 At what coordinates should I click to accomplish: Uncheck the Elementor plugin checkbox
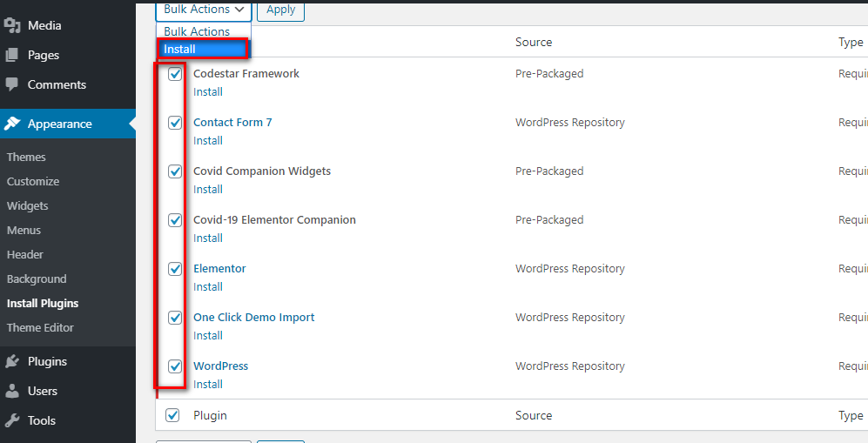(175, 269)
